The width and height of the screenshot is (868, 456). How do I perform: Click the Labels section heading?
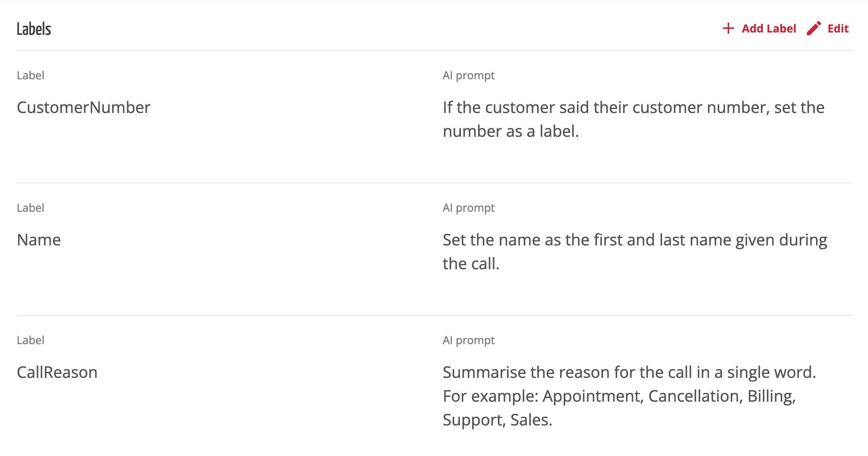[34, 29]
